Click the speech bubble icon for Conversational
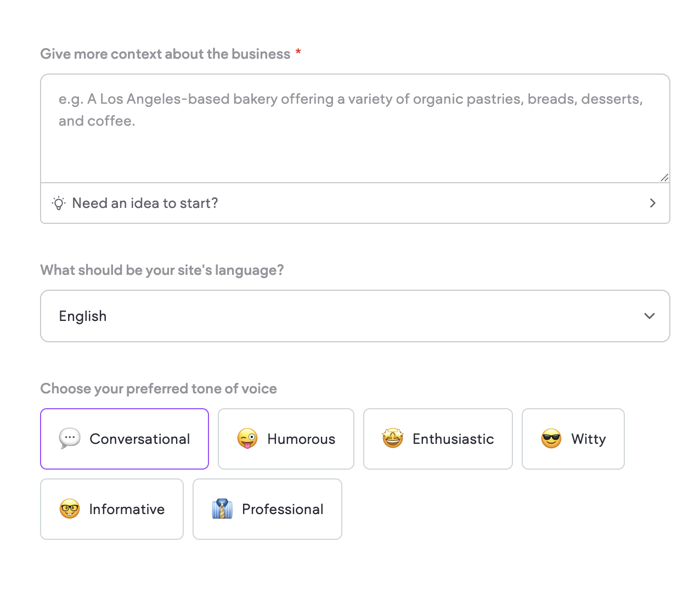This screenshot has width=700, height=598. click(x=70, y=439)
